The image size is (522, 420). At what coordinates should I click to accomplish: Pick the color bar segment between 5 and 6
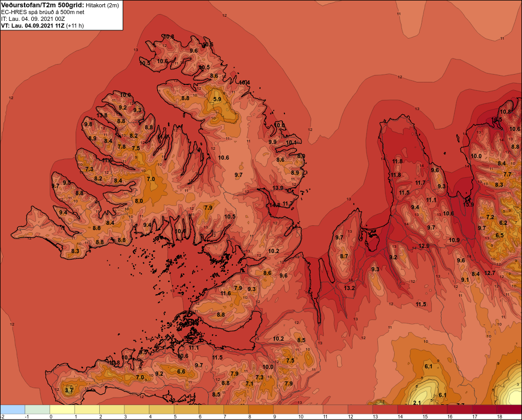[x=186, y=410]
